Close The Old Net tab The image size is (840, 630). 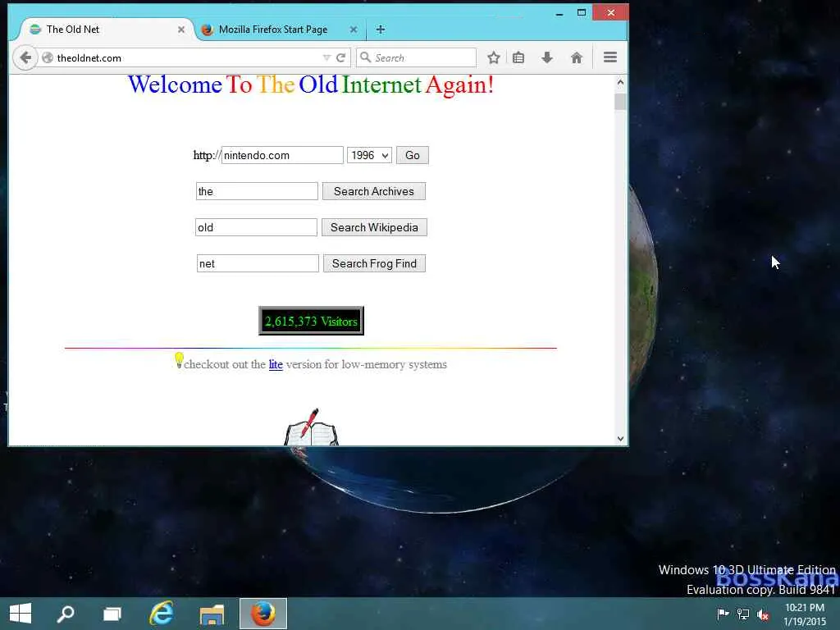click(181, 30)
